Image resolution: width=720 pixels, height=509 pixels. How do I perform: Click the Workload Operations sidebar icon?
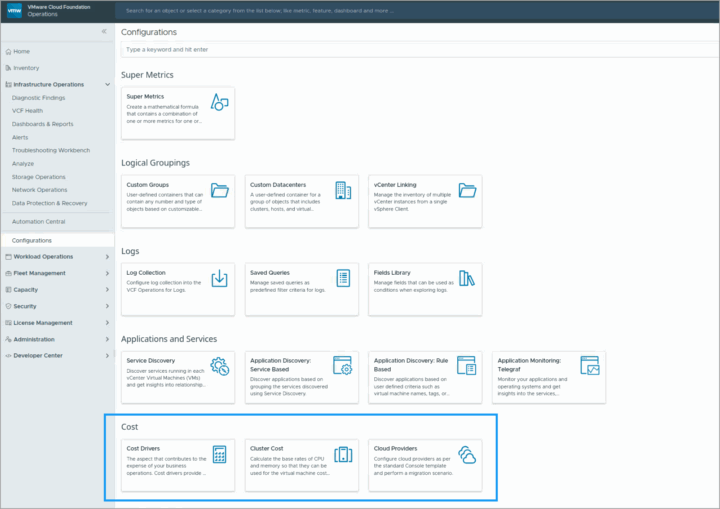(8, 257)
